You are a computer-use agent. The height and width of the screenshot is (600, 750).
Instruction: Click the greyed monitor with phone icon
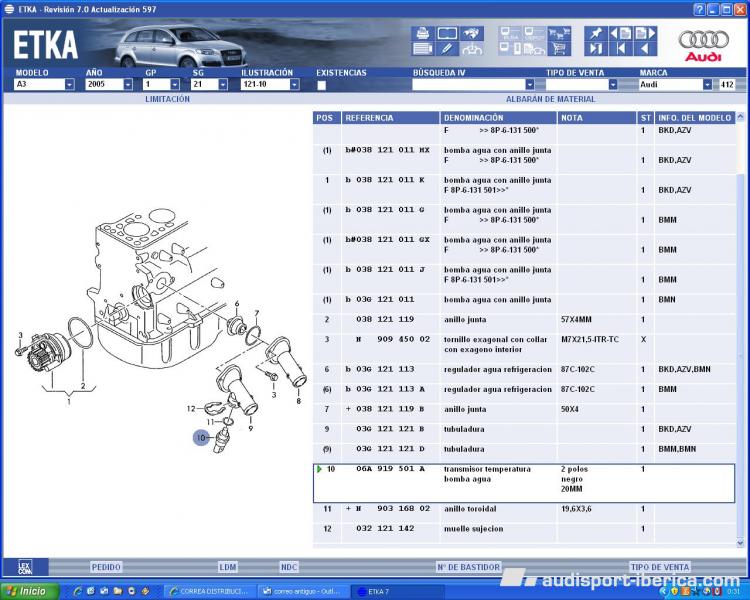pos(510,49)
